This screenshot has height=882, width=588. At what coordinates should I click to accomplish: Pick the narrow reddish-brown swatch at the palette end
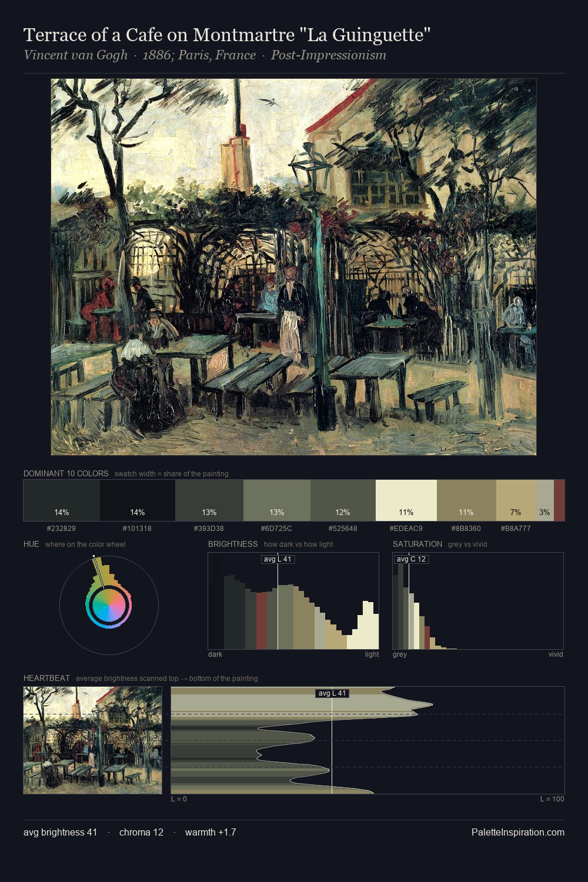coord(559,500)
